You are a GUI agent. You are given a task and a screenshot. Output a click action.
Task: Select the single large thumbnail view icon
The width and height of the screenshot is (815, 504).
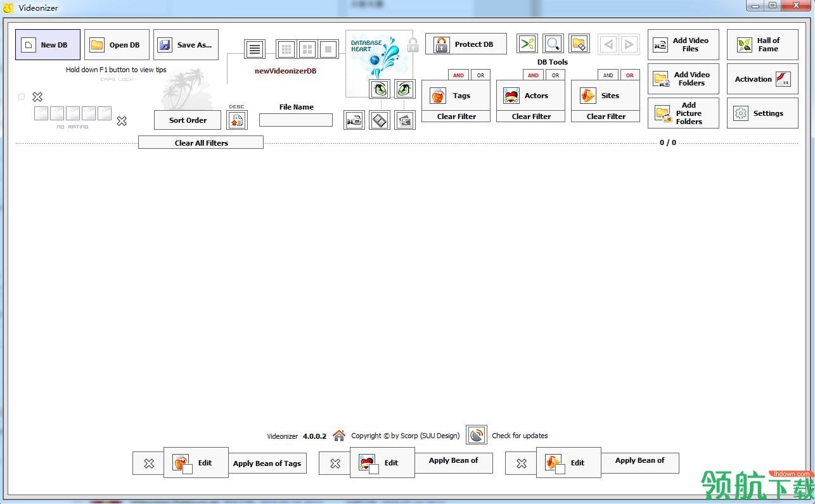pos(328,49)
